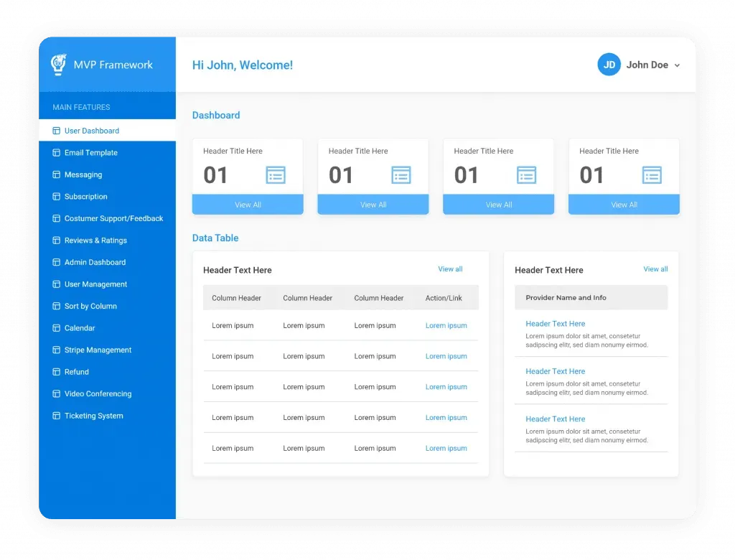Click the 'Hi John, Welcome!' greeting
Image resolution: width=735 pixels, height=560 pixels.
pos(243,65)
